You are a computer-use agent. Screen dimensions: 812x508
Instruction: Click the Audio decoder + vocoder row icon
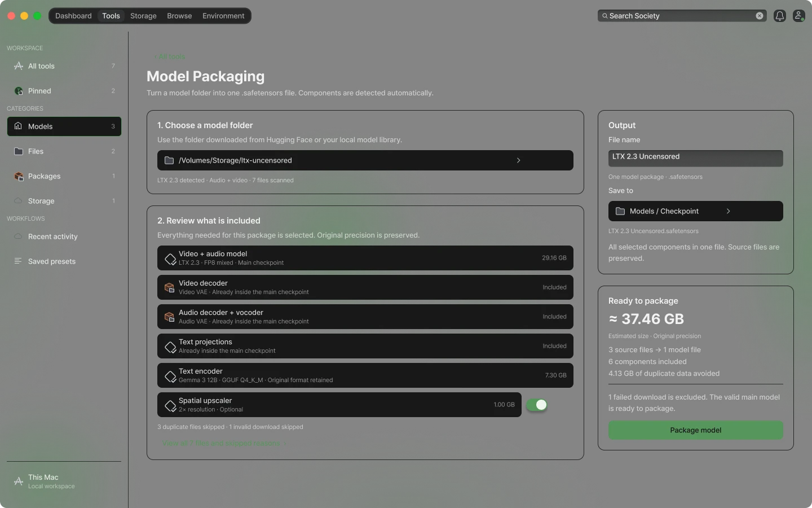(169, 317)
